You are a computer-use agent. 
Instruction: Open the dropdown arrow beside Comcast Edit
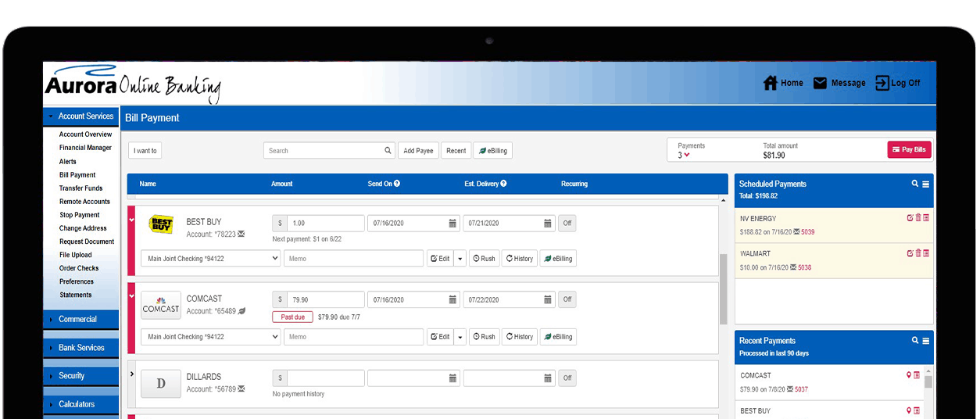(x=460, y=337)
